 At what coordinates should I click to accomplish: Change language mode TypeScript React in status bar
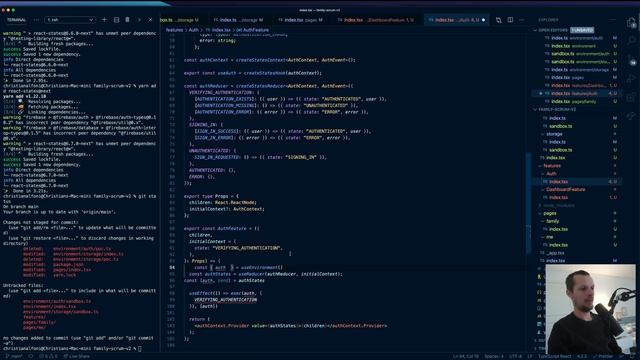click(555, 356)
